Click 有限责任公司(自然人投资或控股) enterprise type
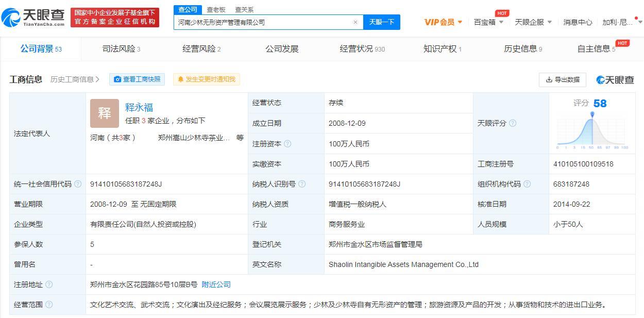This screenshot has width=644, height=318. (143, 224)
